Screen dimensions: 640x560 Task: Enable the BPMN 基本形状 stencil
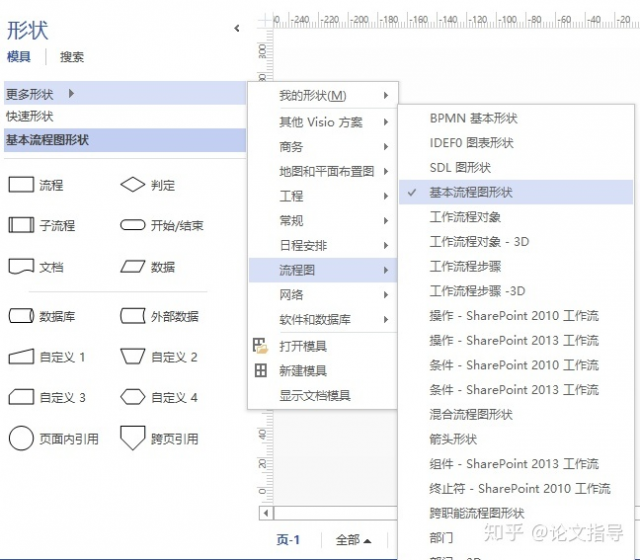[x=516, y=118]
